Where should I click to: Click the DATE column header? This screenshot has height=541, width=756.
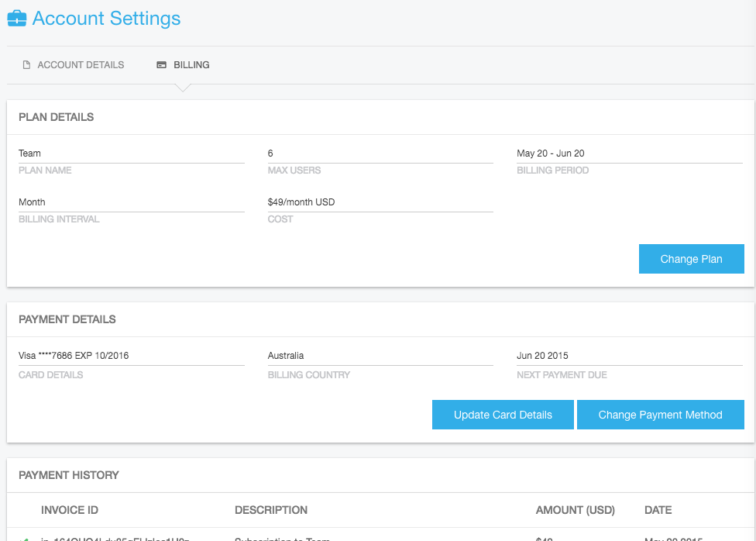coord(658,510)
